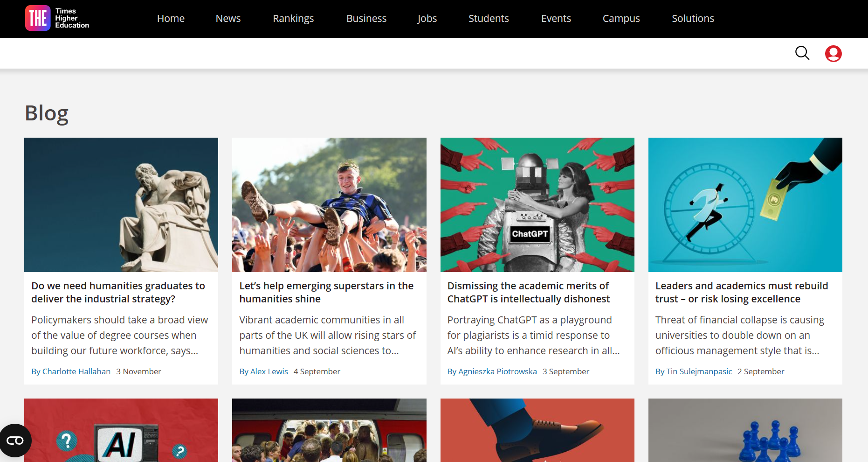The height and width of the screenshot is (462, 868).
Task: Open 'Let's help emerging superstars' headline
Action: [x=326, y=292]
